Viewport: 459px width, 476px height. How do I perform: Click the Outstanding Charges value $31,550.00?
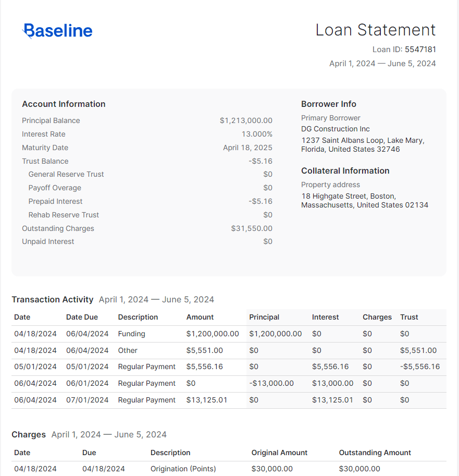click(252, 228)
